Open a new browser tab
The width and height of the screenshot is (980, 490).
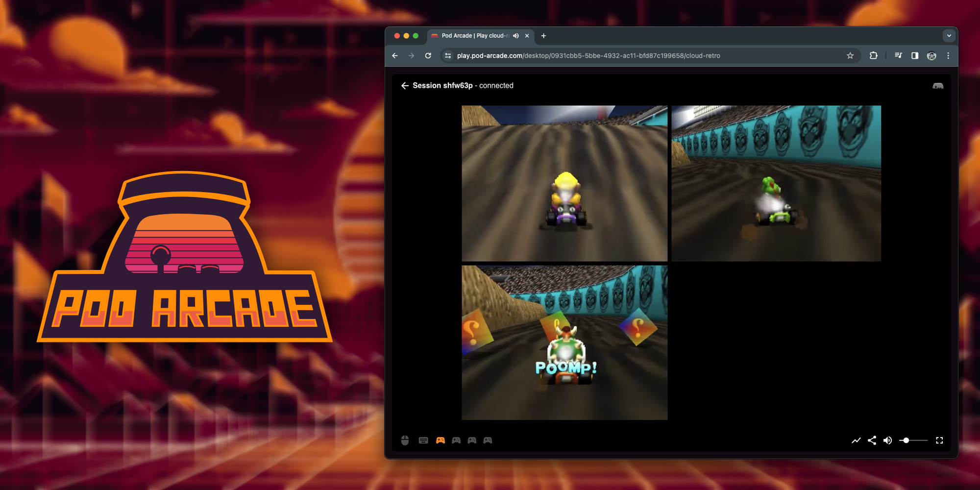(543, 36)
